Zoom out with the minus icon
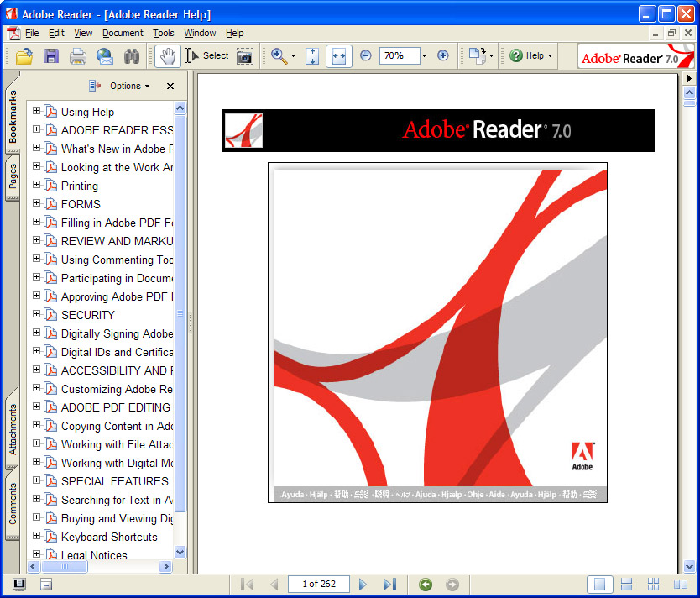The width and height of the screenshot is (700, 598). click(x=366, y=55)
